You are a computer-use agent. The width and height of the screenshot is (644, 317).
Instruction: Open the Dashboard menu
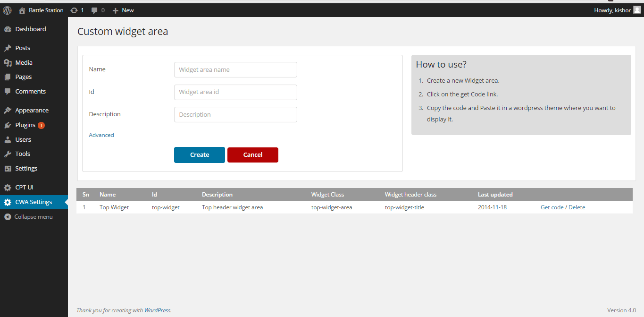point(29,29)
